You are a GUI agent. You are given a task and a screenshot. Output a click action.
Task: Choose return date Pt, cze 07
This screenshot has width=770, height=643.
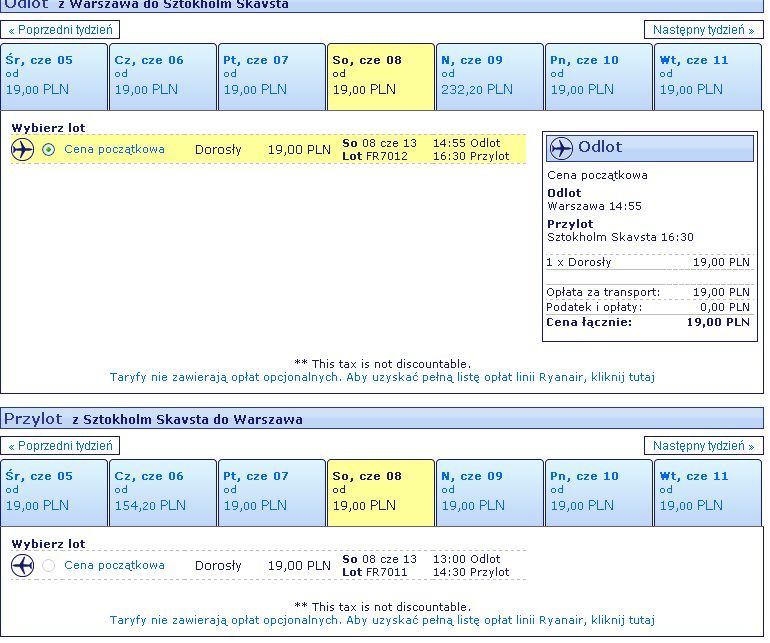click(x=272, y=493)
